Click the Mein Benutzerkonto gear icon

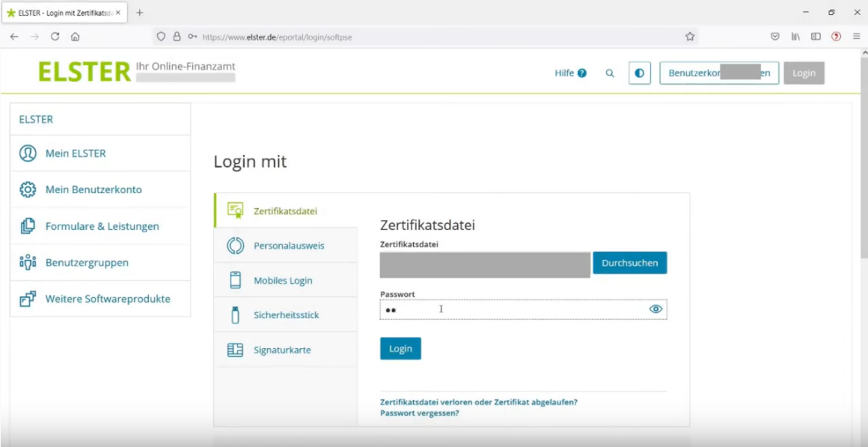(x=28, y=189)
